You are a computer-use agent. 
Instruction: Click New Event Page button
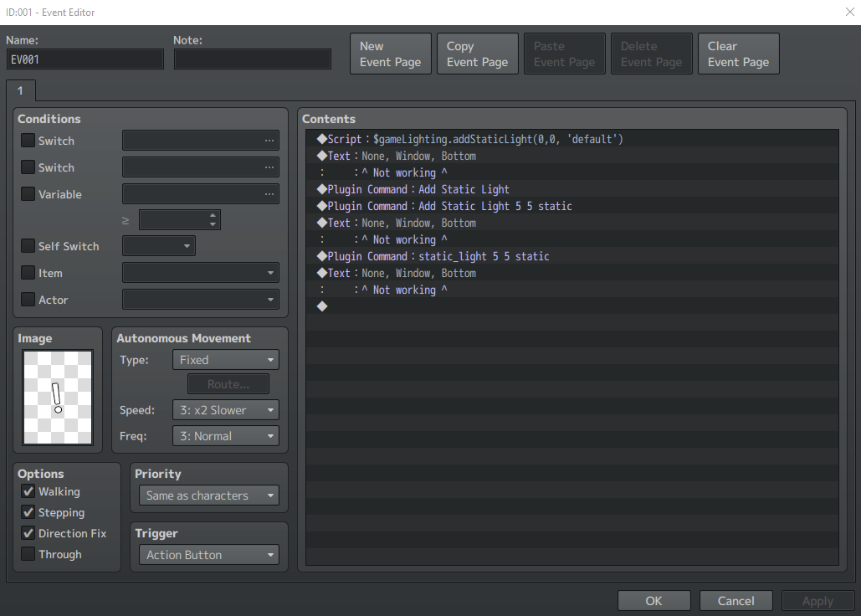(391, 54)
